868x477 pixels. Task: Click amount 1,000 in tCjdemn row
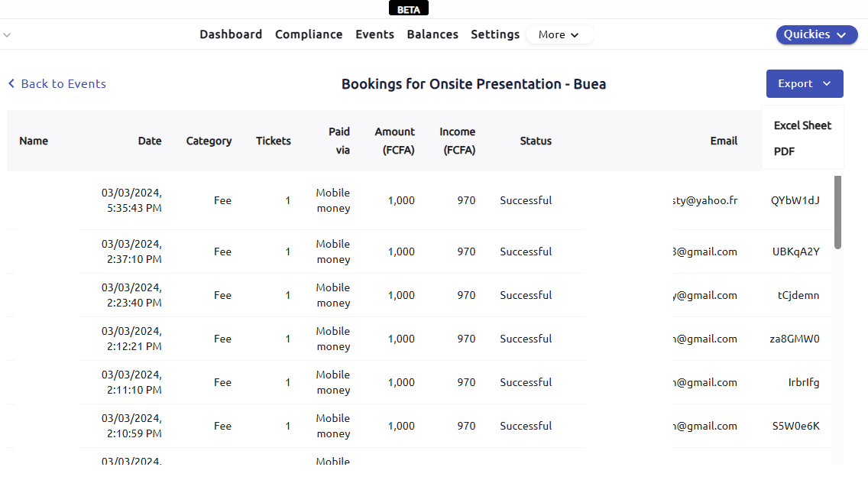pyautogui.click(x=401, y=295)
